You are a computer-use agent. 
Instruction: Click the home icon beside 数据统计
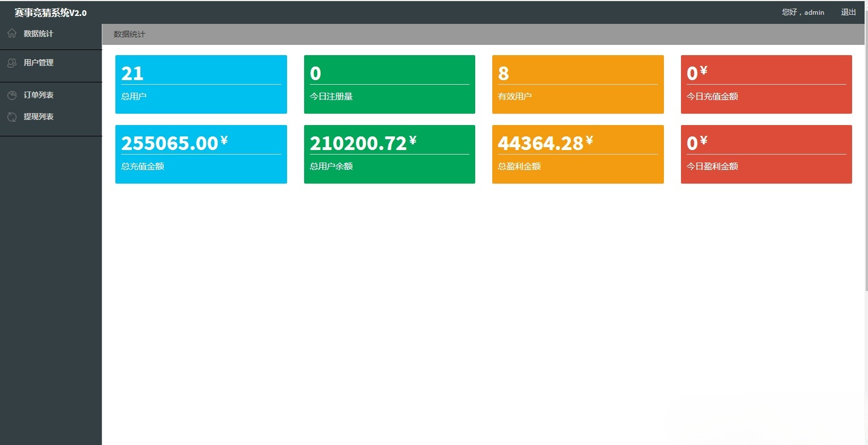[12, 34]
